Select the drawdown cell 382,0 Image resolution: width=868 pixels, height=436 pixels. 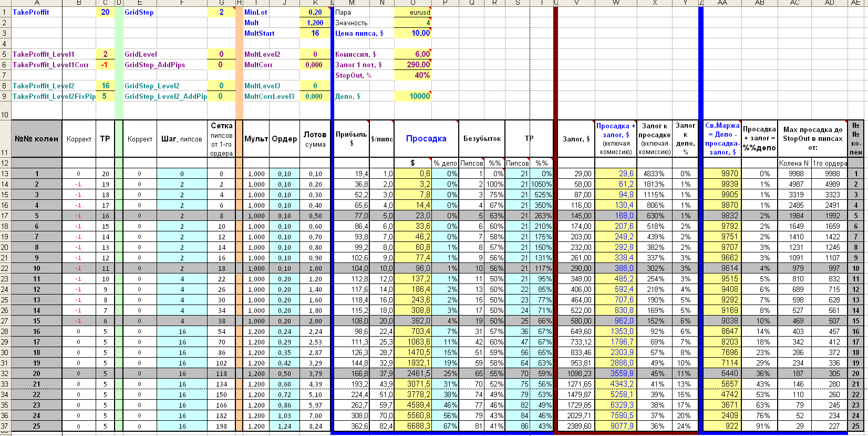point(412,321)
